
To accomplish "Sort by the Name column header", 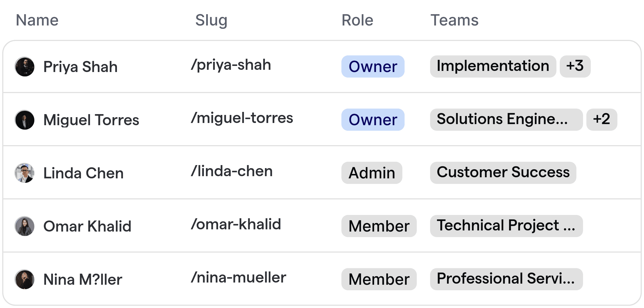I will (x=37, y=20).
